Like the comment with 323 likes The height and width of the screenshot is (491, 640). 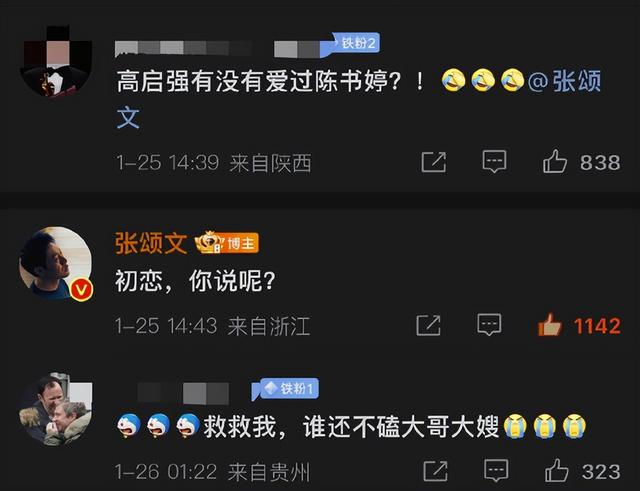tap(557, 471)
